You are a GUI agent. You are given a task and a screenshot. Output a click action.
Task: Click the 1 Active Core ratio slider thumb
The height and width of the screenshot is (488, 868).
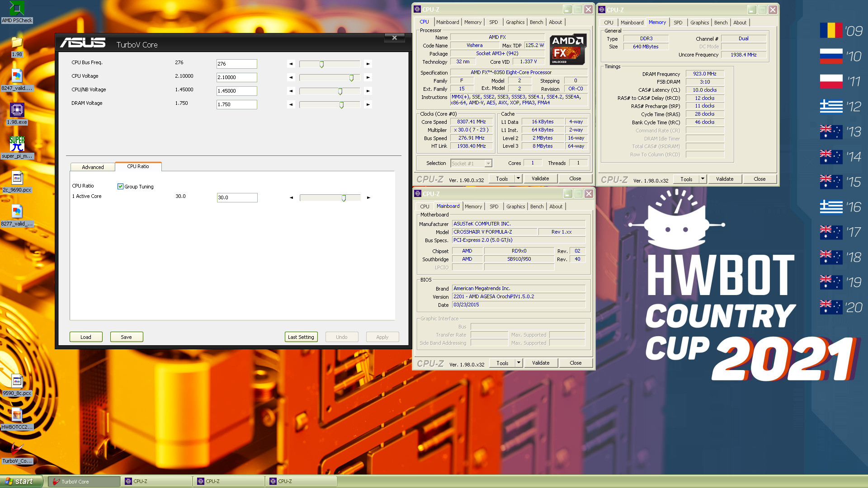[344, 198]
